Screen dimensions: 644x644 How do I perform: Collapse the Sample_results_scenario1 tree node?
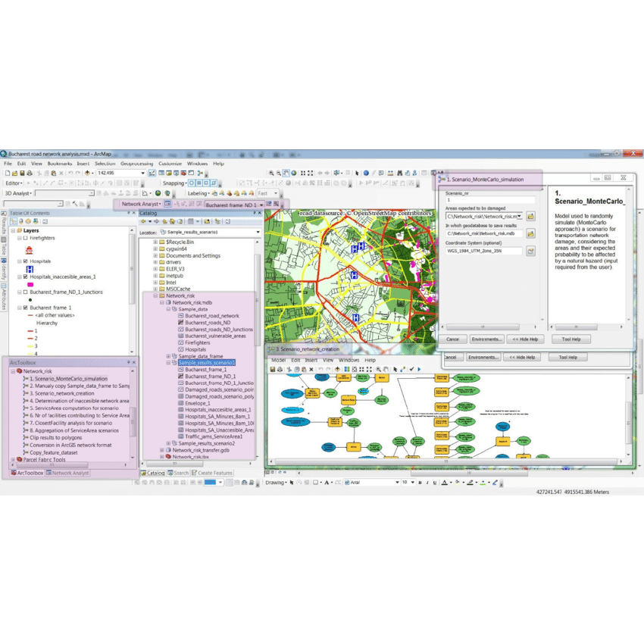pyautogui.click(x=168, y=363)
